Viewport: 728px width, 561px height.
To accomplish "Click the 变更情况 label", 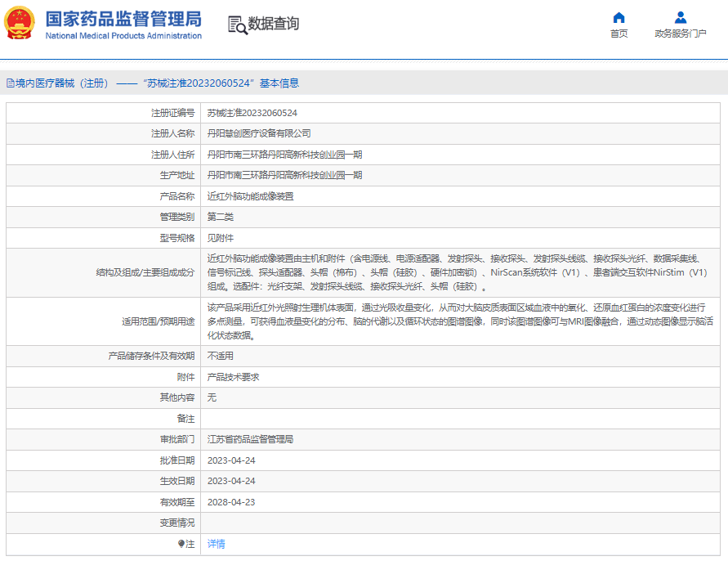I will [176, 523].
